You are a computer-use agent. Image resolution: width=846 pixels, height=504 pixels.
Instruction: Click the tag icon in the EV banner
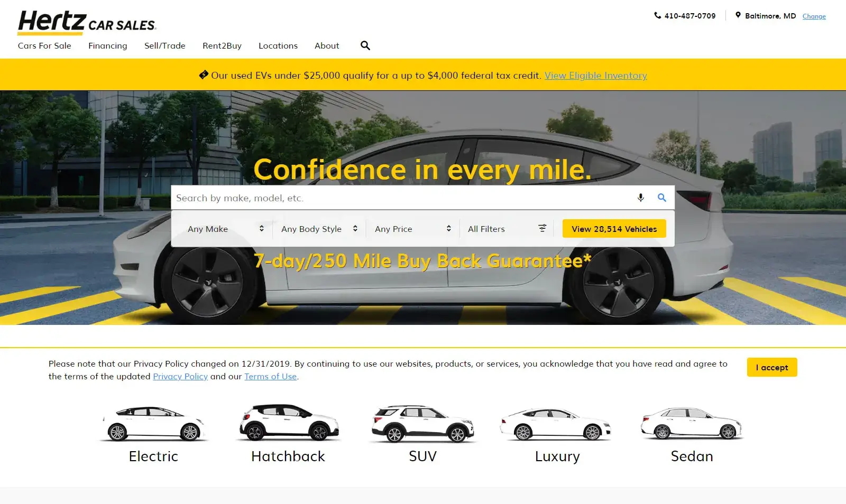pyautogui.click(x=204, y=75)
